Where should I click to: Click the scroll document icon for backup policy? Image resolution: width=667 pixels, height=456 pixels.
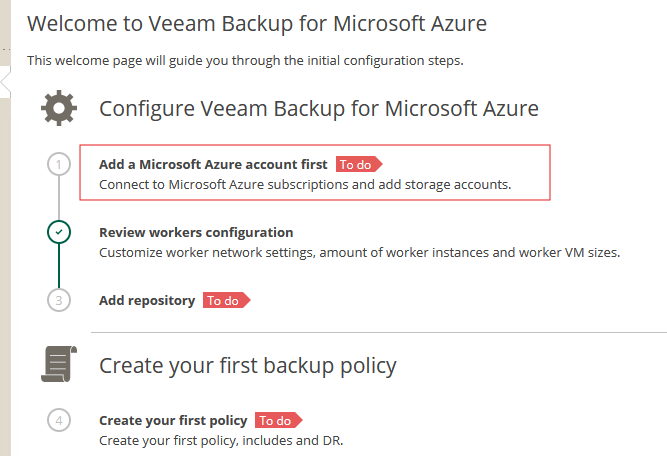point(58,364)
